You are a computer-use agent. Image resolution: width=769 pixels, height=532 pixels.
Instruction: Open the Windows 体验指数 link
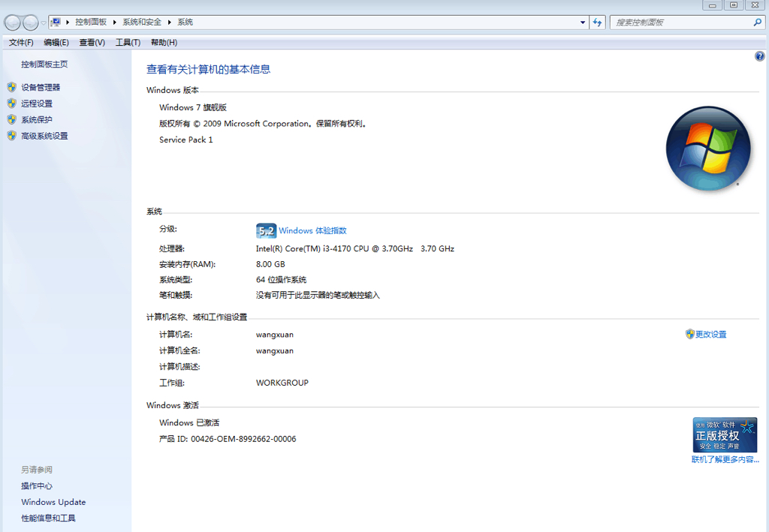click(x=313, y=230)
